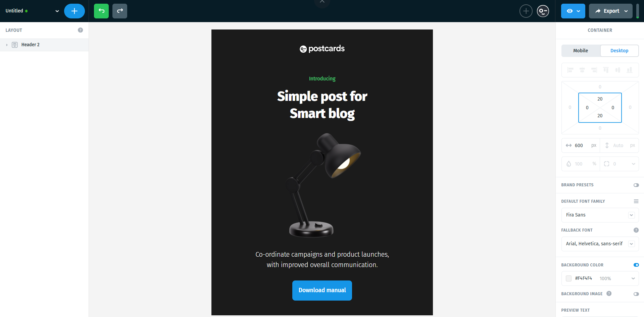Click the Download manual button
644x317 pixels.
(x=322, y=291)
